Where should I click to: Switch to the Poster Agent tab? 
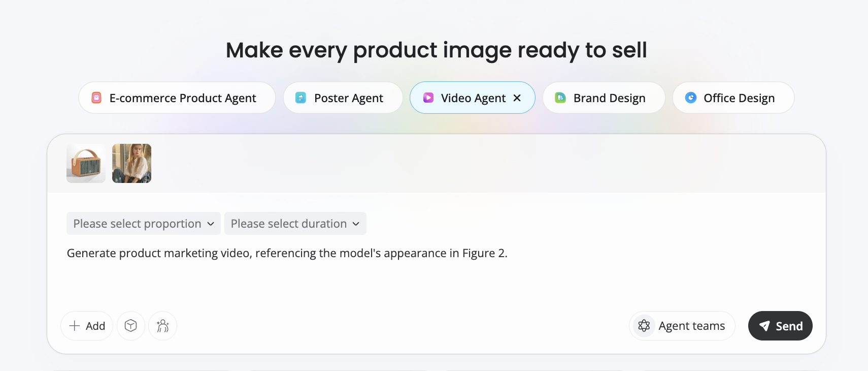tap(343, 98)
